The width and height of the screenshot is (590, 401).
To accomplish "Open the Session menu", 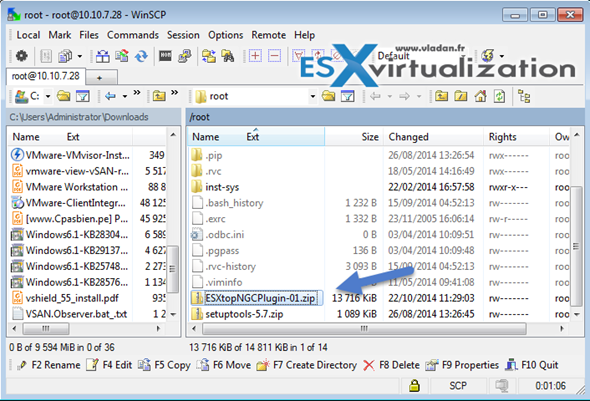I will [183, 35].
